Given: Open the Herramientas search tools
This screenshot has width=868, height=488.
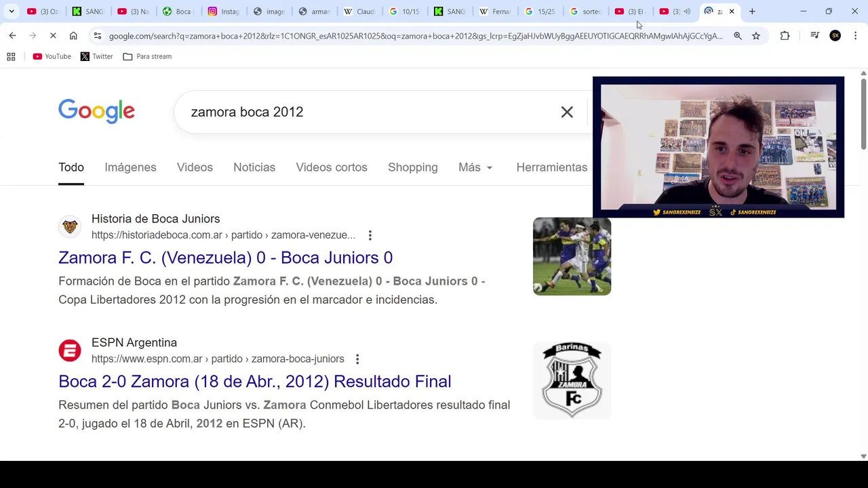Looking at the screenshot, I should pyautogui.click(x=552, y=167).
